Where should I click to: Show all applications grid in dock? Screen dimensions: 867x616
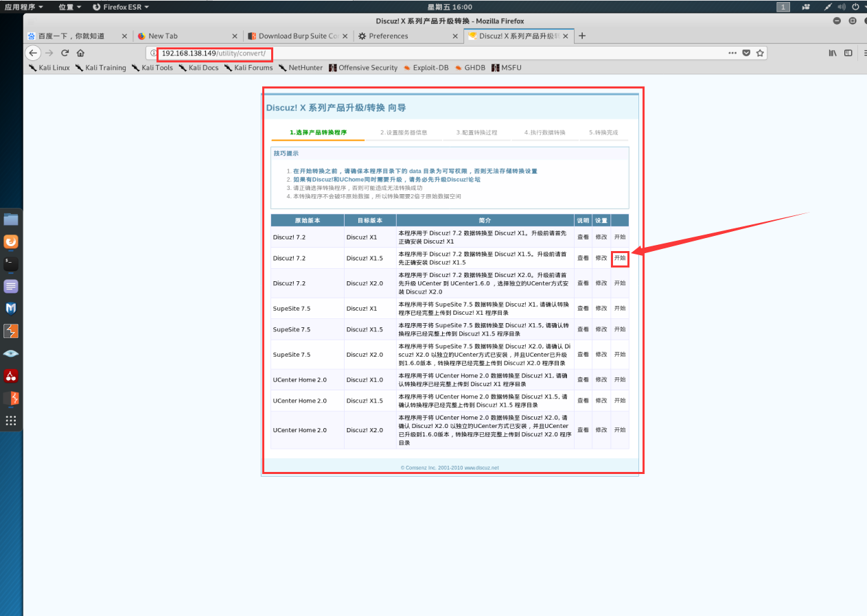11,420
